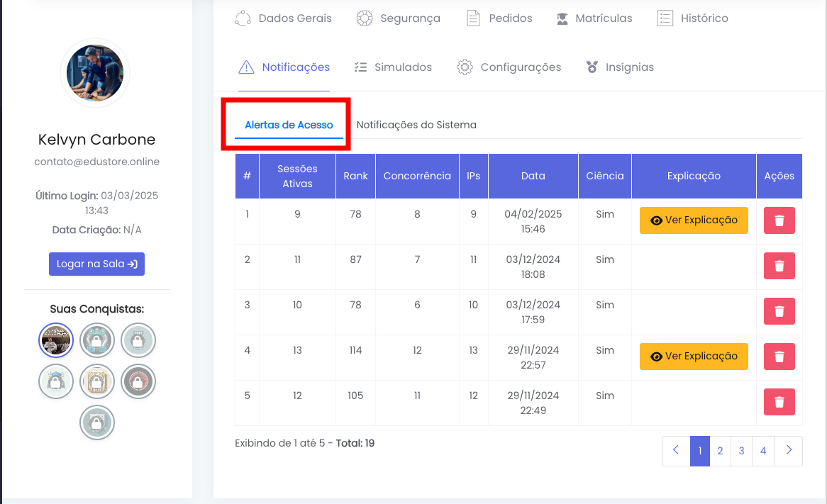
Task: Delete alert row 1 with trash icon
Action: (x=779, y=220)
